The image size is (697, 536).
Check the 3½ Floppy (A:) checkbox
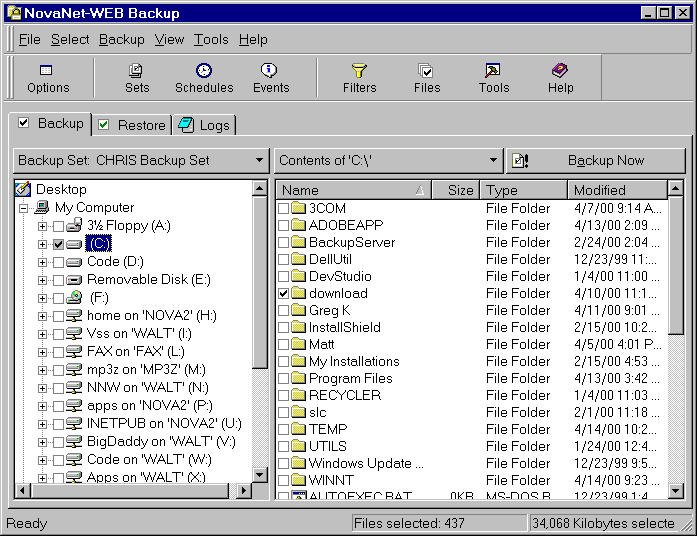pos(58,226)
